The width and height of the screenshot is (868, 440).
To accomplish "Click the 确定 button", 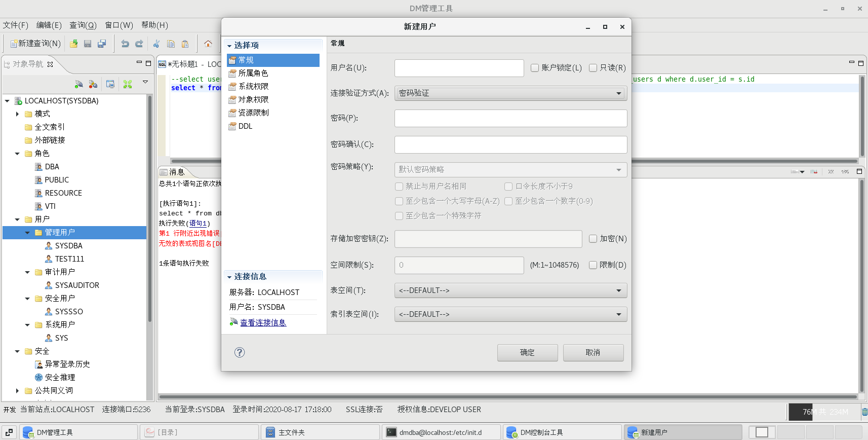I will [527, 353].
